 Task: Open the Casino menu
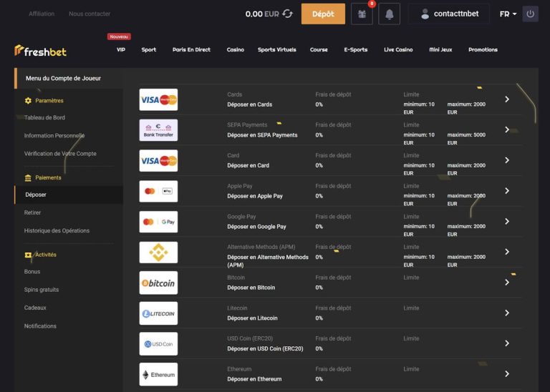[236, 50]
